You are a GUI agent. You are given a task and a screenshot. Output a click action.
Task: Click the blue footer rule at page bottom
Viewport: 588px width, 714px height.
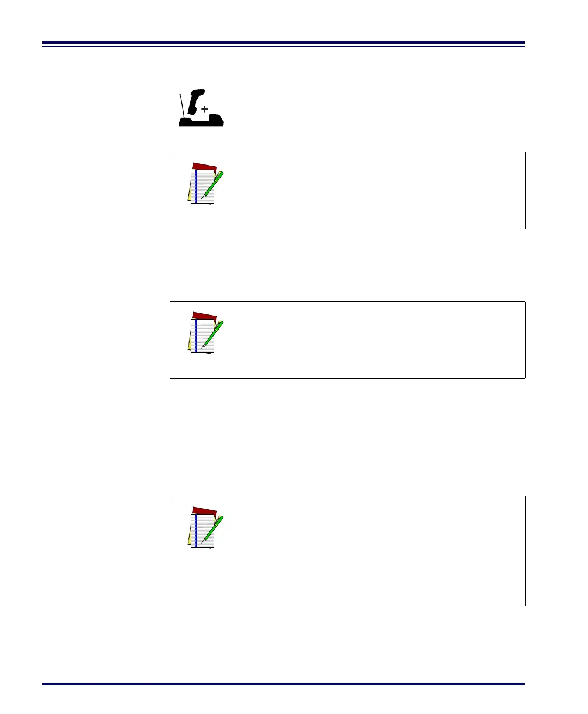[284, 684]
